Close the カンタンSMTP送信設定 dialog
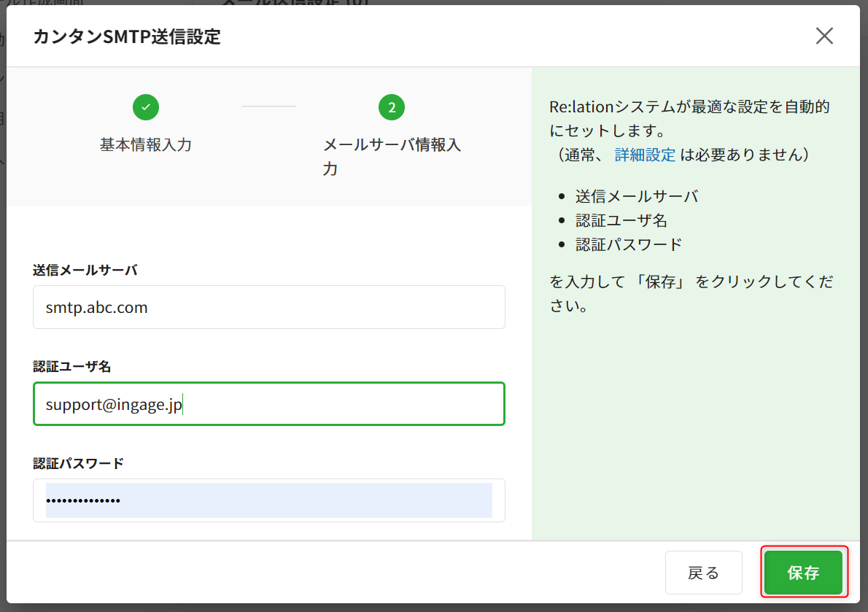Image resolution: width=868 pixels, height=612 pixels. point(824,36)
